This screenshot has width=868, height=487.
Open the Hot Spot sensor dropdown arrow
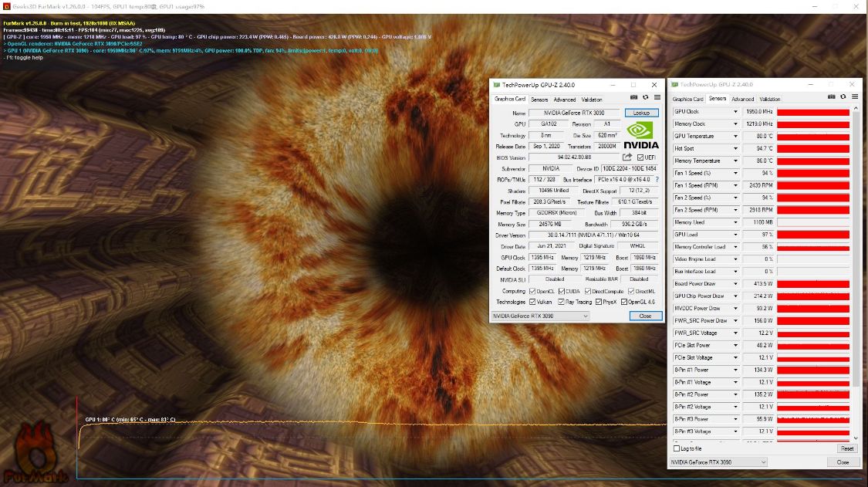point(736,148)
